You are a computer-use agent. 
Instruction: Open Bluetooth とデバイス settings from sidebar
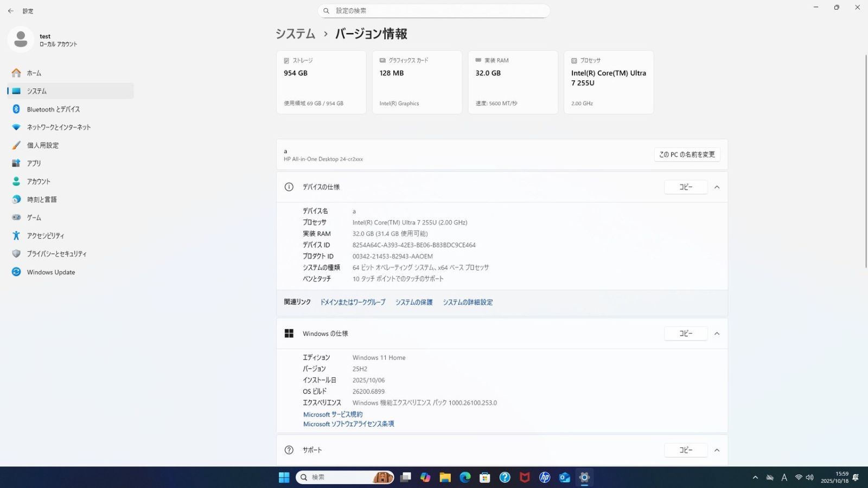[x=53, y=109]
